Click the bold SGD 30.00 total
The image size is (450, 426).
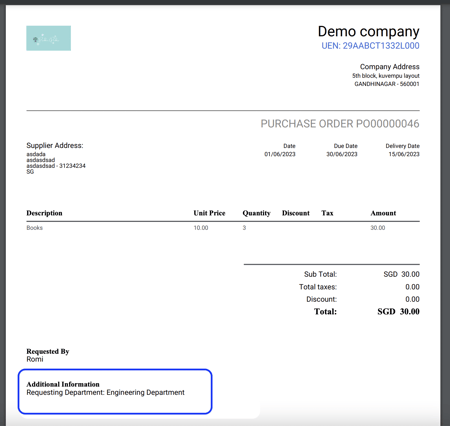tap(398, 312)
